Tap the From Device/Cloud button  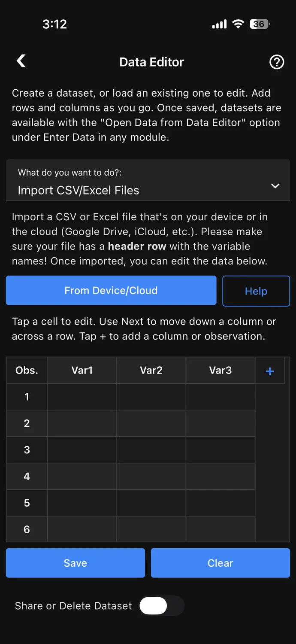coord(111,291)
